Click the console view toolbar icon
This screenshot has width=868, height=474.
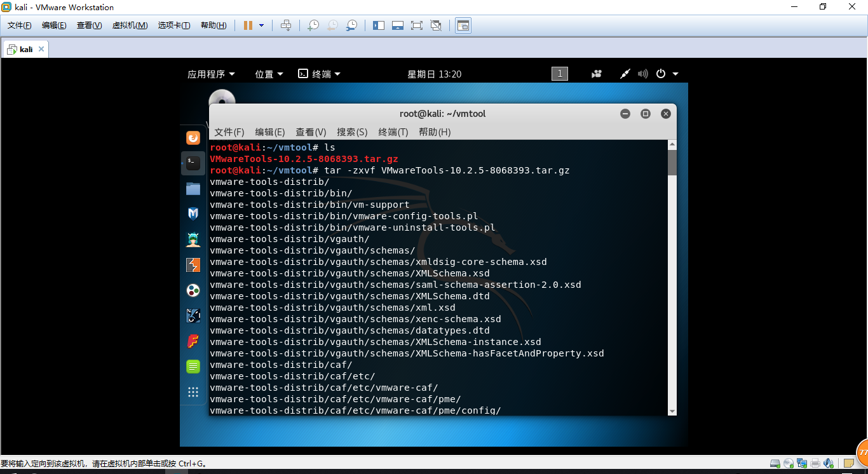click(463, 25)
